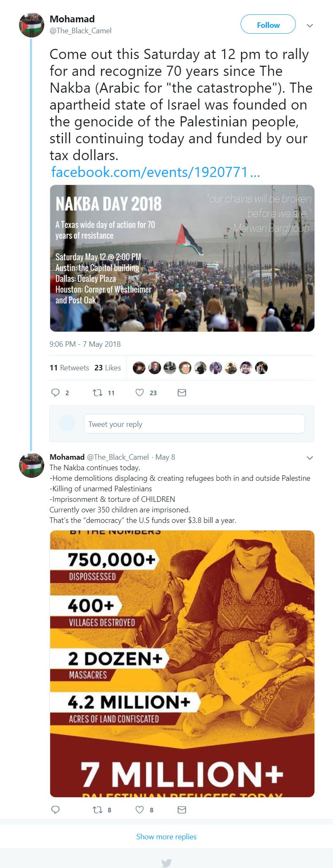This screenshot has height=868, width=333.
Task: Type in the Tweet your reply field
Action: tap(194, 424)
